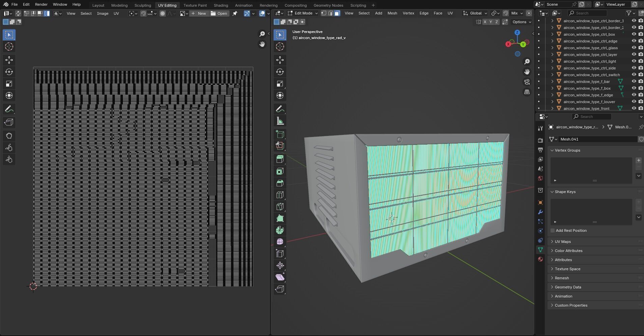
Task: Switch to the Texture Paint workspace tab
Action: pos(195,5)
